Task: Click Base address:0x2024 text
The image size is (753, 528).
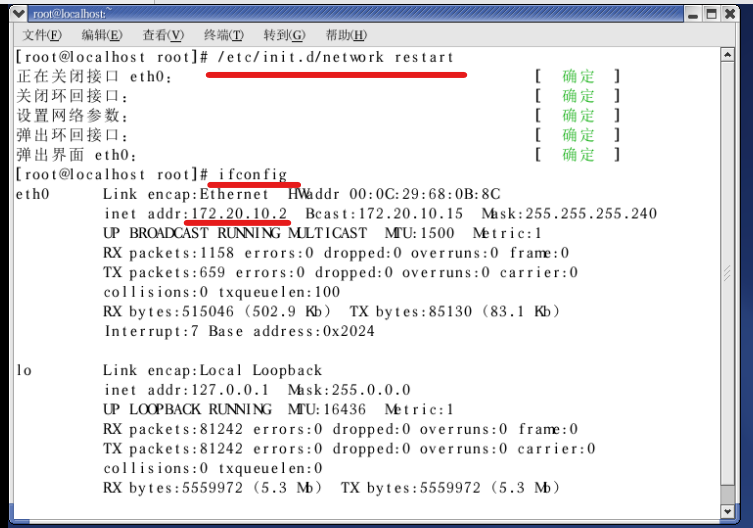Action: 291,331
